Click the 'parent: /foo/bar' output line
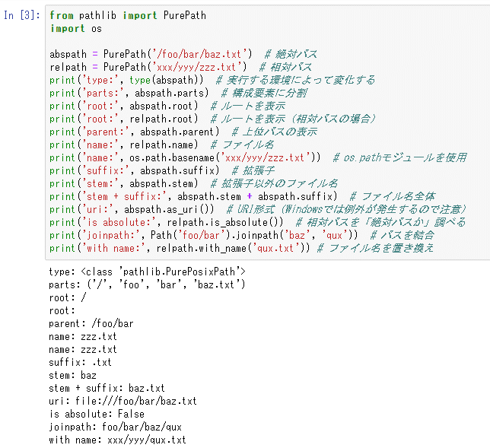This screenshot has width=490, height=448. 91,323
